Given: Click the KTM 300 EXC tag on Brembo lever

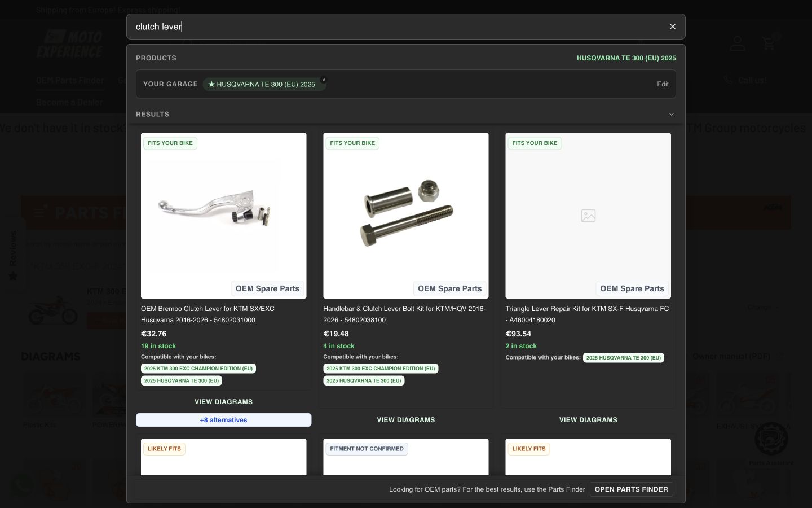Looking at the screenshot, I should pos(198,369).
